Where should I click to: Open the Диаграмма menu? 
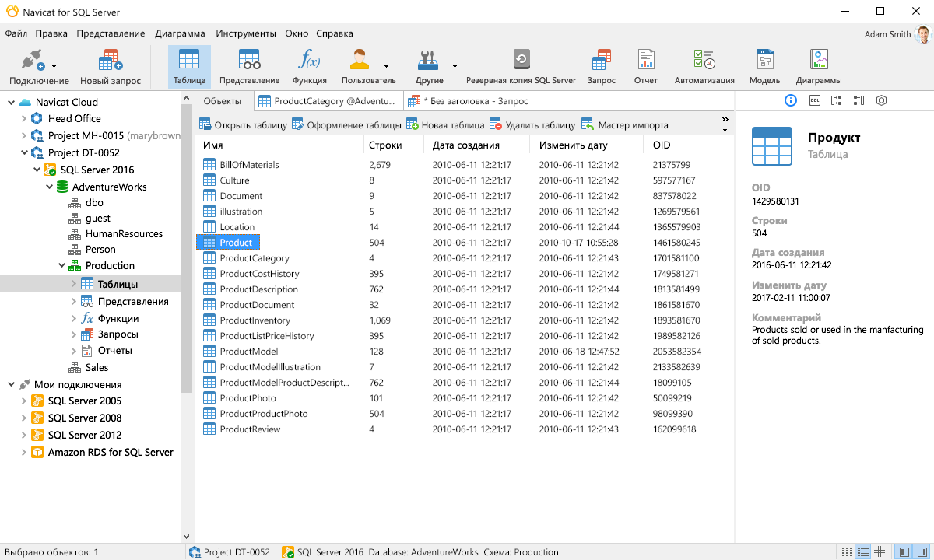180,33
